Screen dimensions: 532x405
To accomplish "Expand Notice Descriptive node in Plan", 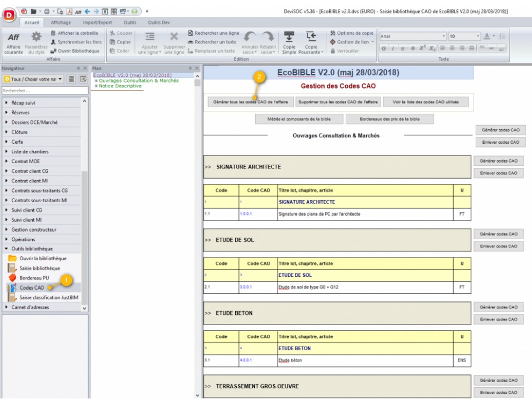I will [x=96, y=86].
